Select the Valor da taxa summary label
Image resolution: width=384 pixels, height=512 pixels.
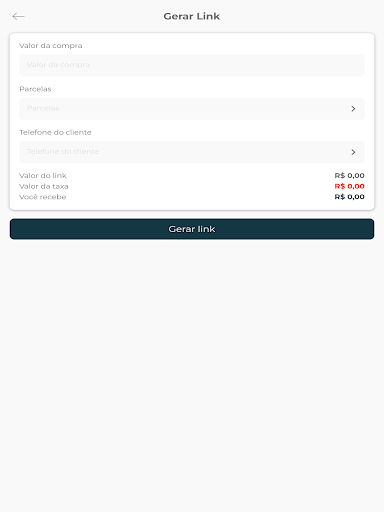[x=44, y=186]
